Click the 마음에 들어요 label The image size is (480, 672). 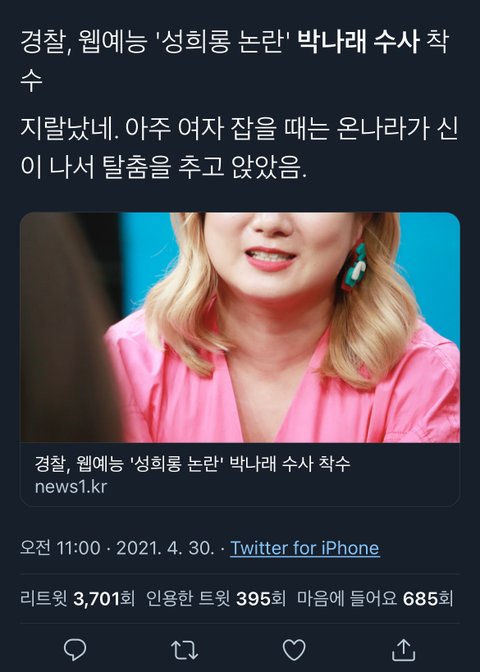pos(347,598)
